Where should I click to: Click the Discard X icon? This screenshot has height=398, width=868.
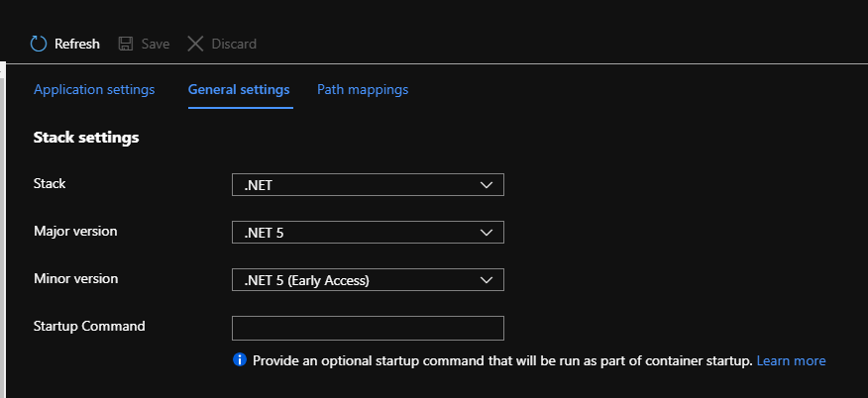coord(195,44)
